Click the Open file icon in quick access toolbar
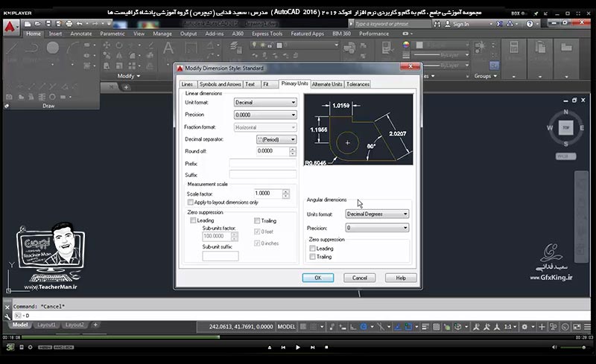596x364 pixels. pyautogui.click(x=38, y=24)
